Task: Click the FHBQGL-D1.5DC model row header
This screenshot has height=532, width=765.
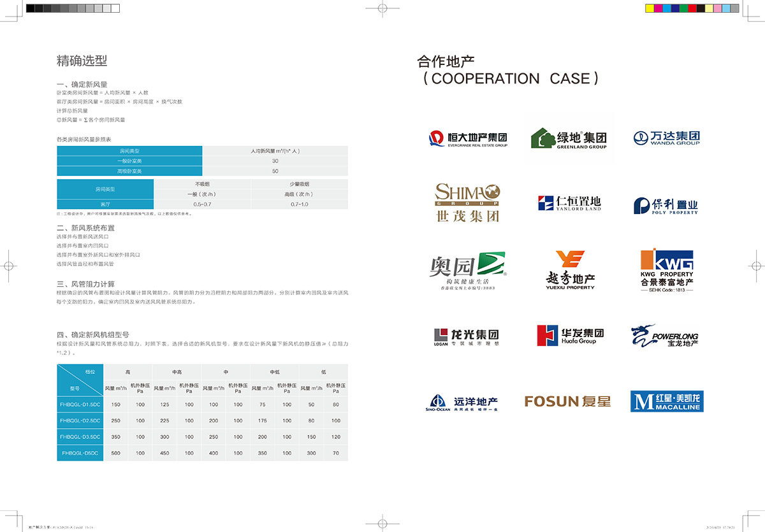Action: [x=80, y=405]
